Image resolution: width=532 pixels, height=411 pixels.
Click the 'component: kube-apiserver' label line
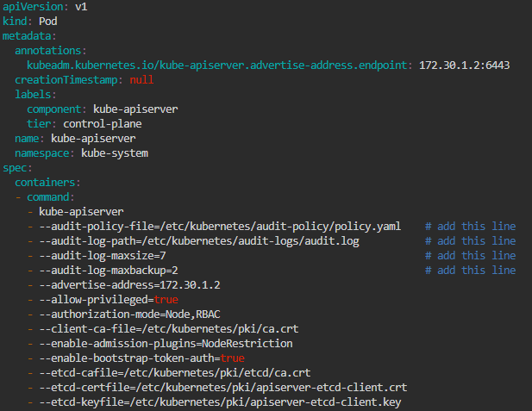102,109
